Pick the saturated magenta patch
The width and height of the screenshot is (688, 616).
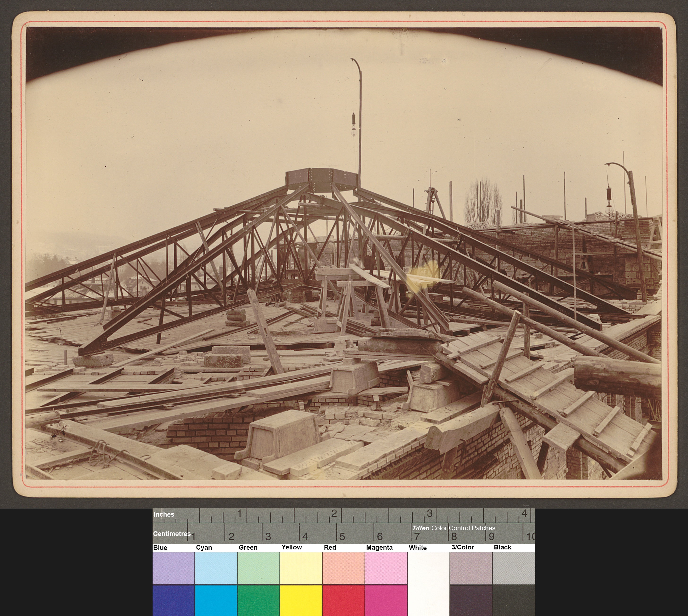tap(386, 601)
